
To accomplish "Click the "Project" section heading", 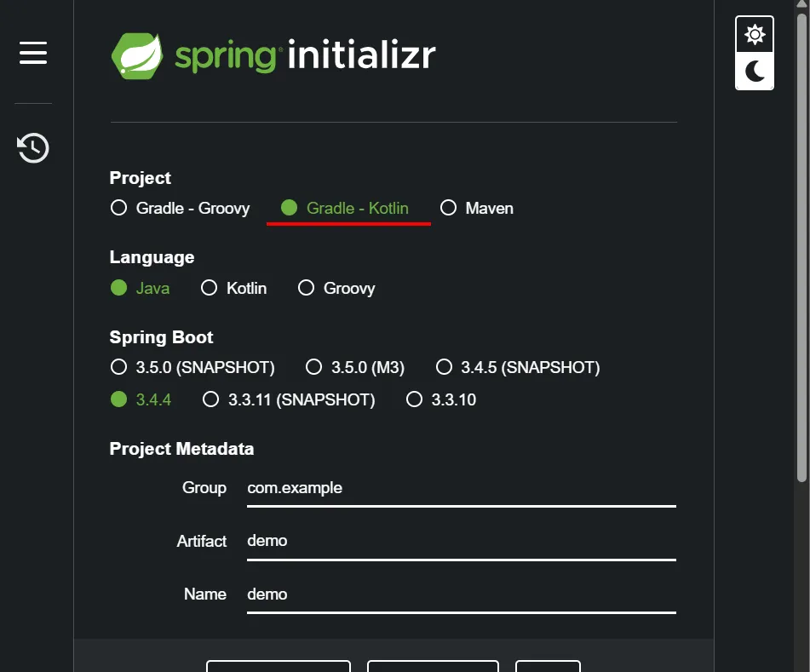I will [x=140, y=178].
